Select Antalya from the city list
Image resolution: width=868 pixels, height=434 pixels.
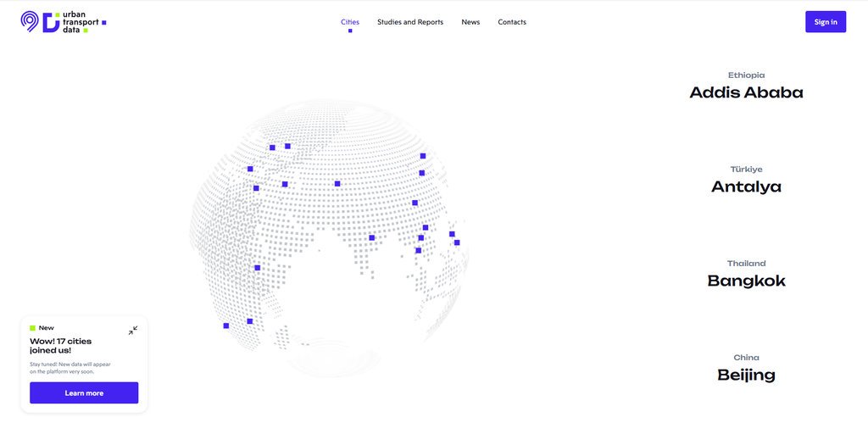746,186
